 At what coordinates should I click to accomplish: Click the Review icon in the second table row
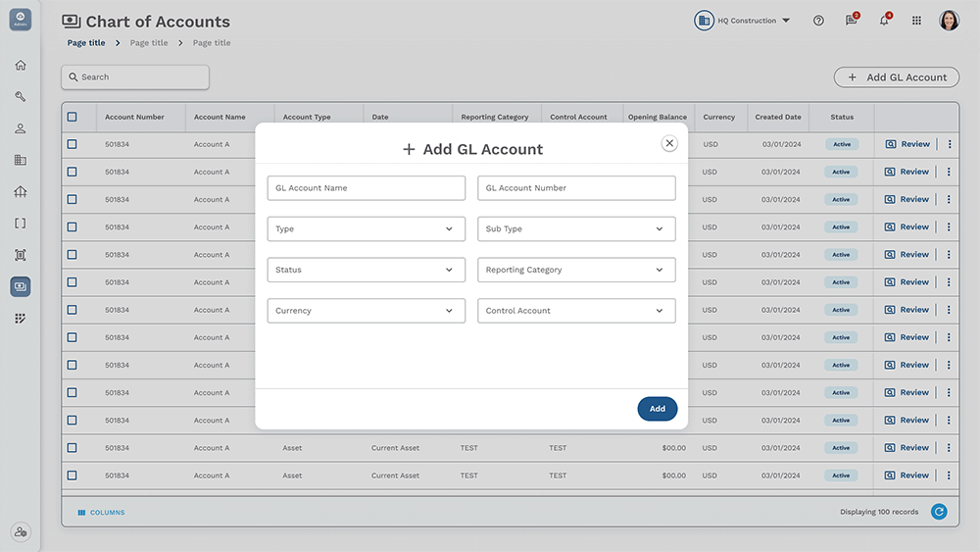890,172
